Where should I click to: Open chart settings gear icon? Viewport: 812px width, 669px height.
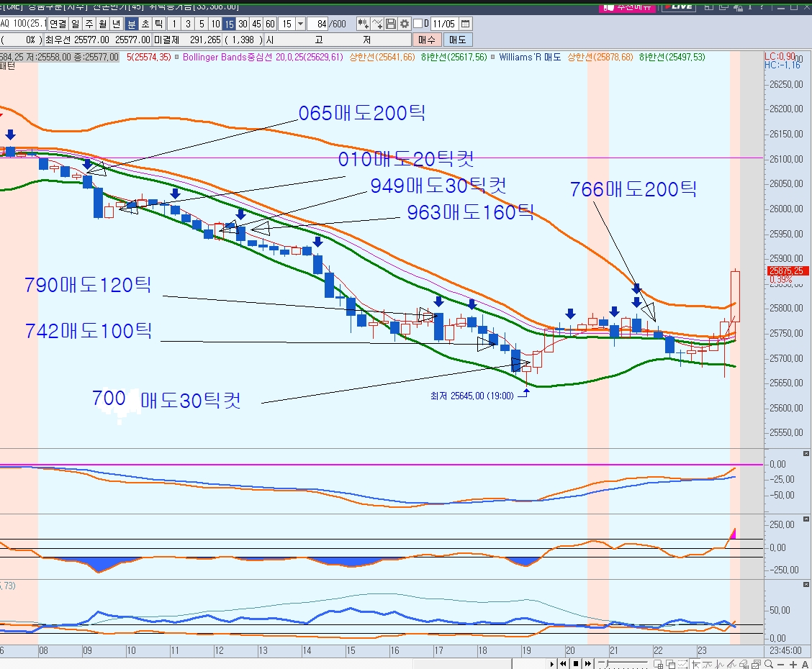tap(405, 24)
